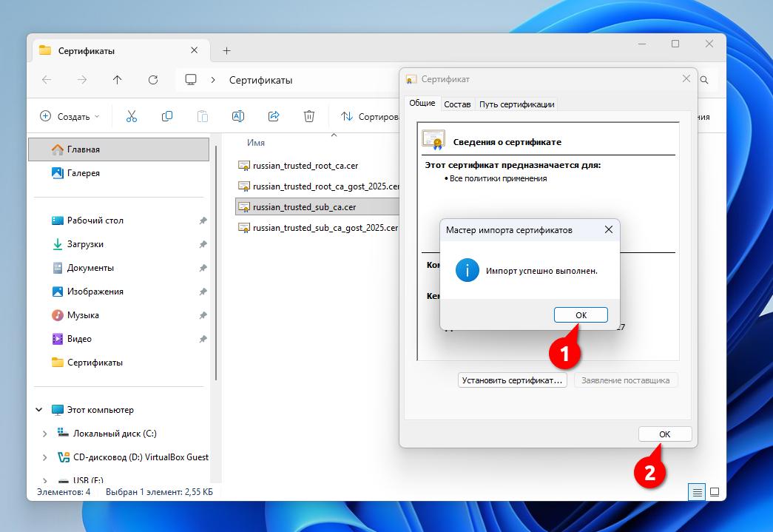Viewport: 773px width, 532px height.
Task: Open the Путь сертификации tab
Action: click(516, 104)
